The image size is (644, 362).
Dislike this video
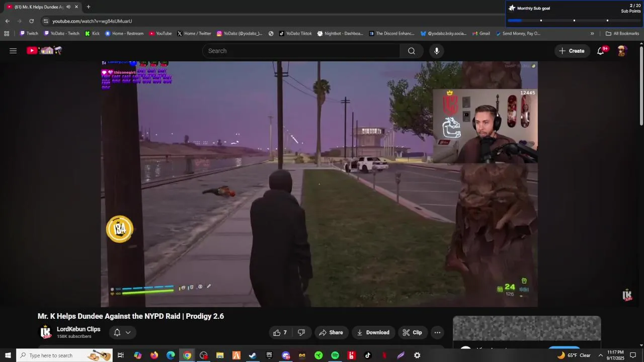coord(301,332)
